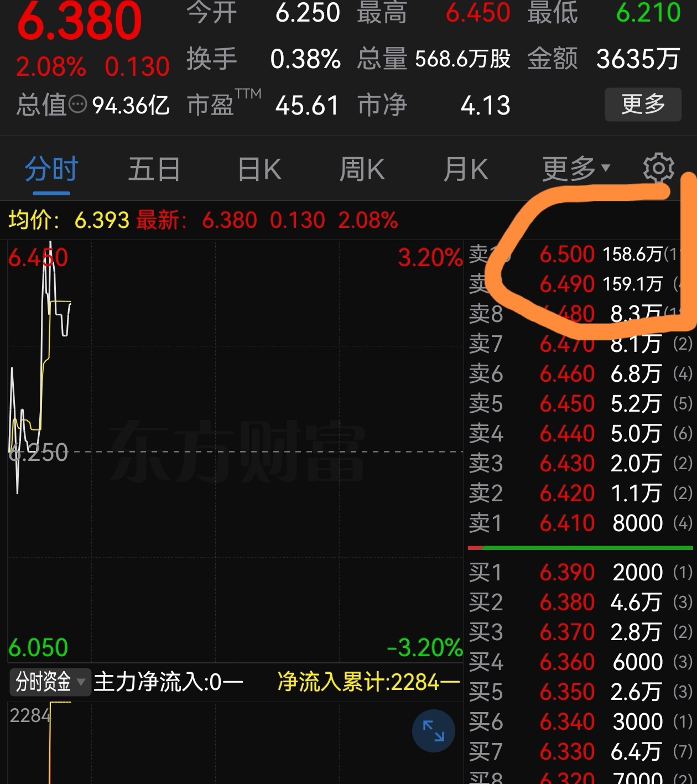
Task: Select the 卖5 6.450 order row
Action: click(580, 403)
